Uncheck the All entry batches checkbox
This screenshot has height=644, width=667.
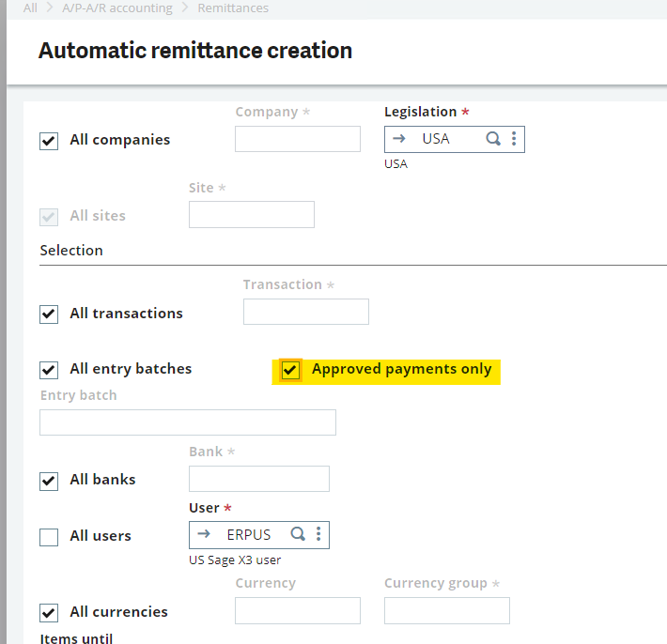[x=49, y=370]
